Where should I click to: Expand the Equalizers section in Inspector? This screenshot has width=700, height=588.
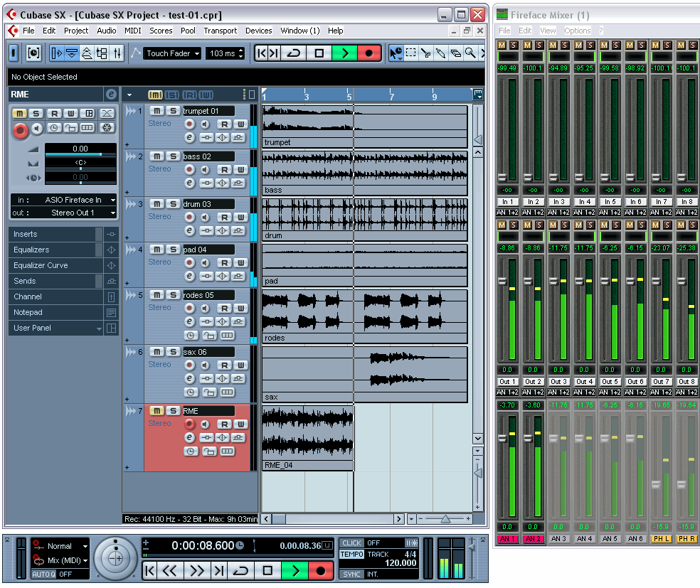[x=55, y=250]
